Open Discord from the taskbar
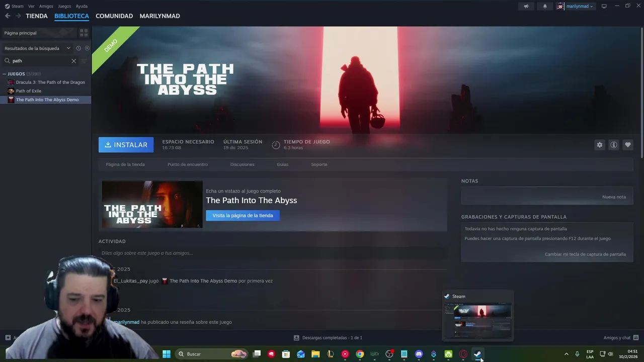This screenshot has width=644, height=362. pyautogui.click(x=419, y=354)
